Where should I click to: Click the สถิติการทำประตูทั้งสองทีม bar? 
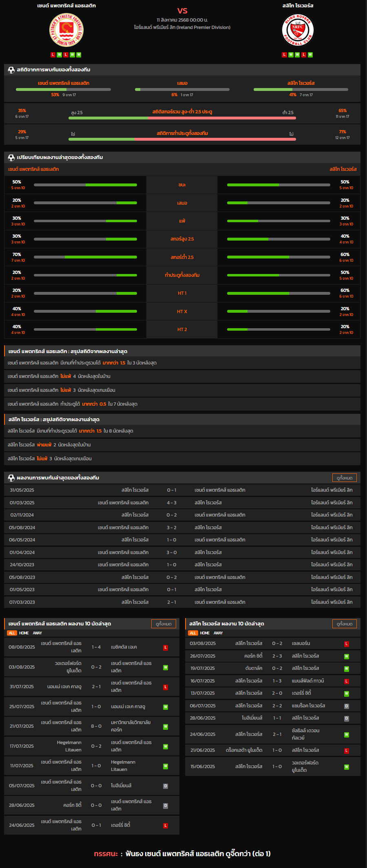182,139
